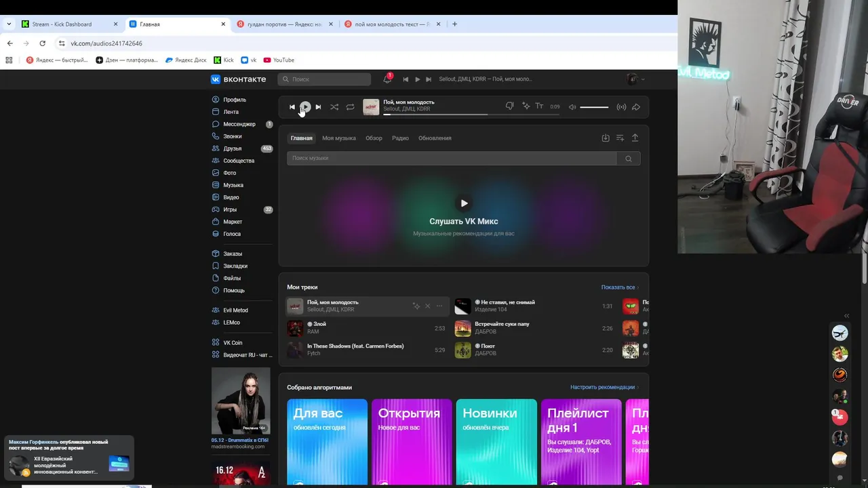Open the Обновления tab

435,138
